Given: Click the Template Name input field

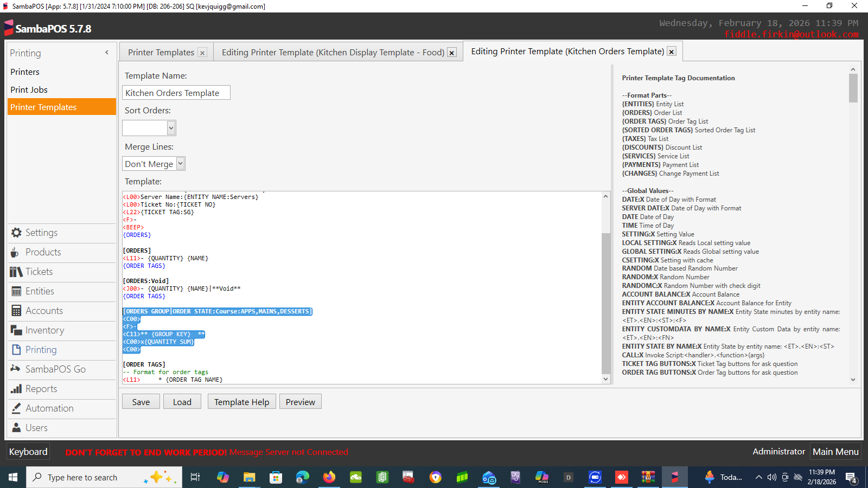Looking at the screenshot, I should [x=176, y=93].
